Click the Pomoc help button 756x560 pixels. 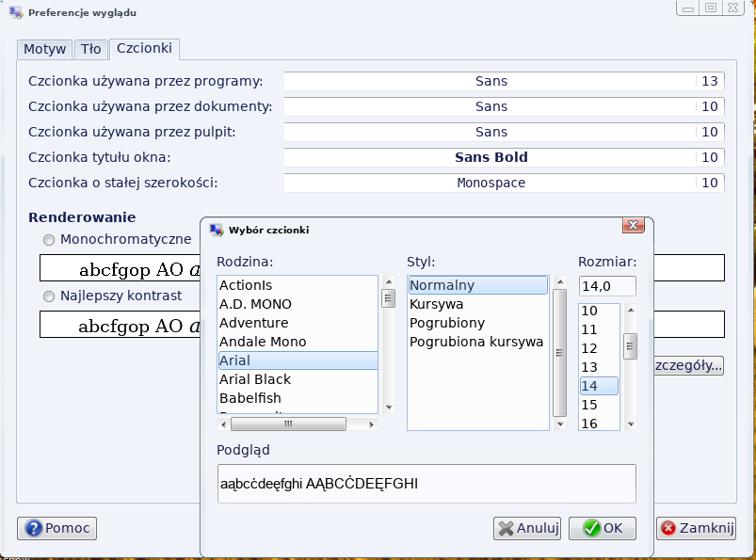coord(57,528)
